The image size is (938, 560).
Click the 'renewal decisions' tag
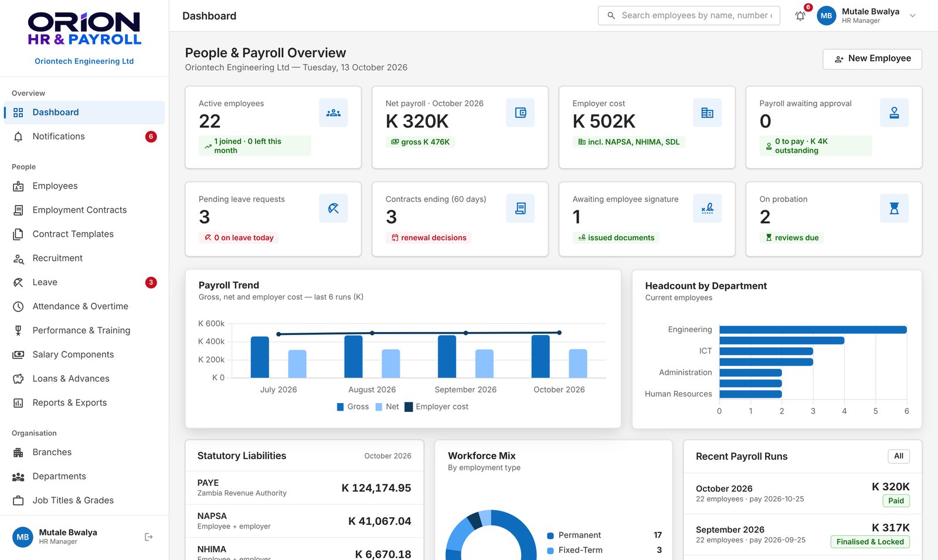pyautogui.click(x=429, y=238)
